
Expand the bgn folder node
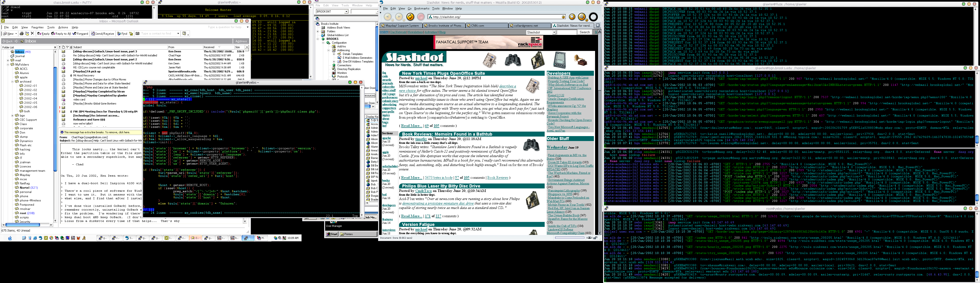point(12,115)
